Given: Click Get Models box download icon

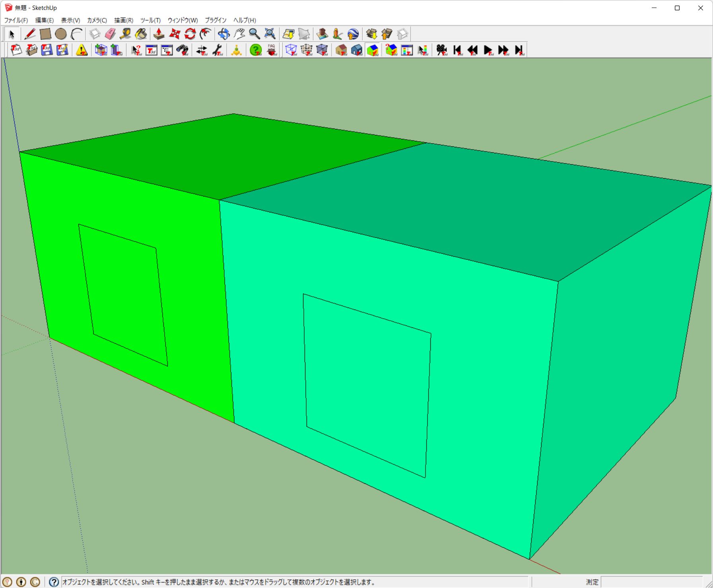Looking at the screenshot, I should point(371,34).
